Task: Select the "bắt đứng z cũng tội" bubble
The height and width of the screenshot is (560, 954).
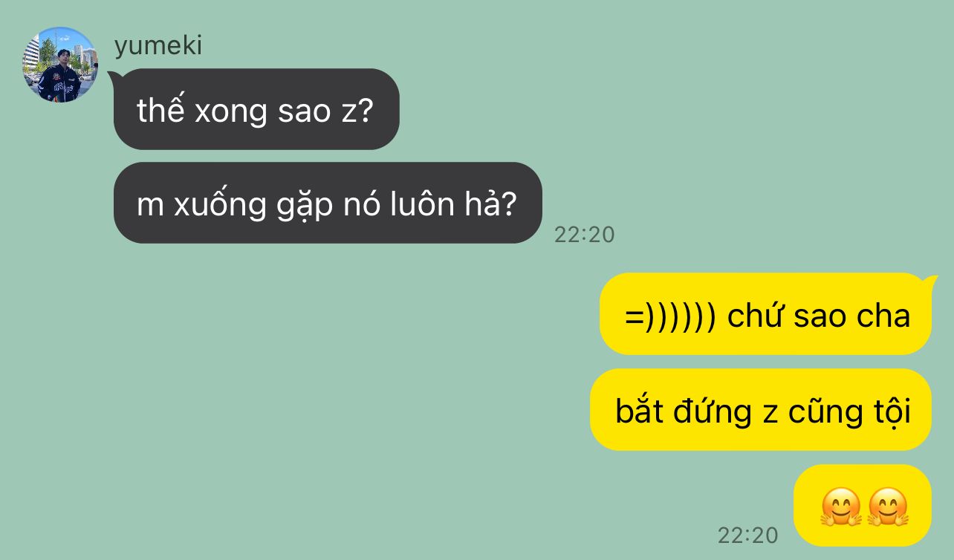Action: pos(761,409)
